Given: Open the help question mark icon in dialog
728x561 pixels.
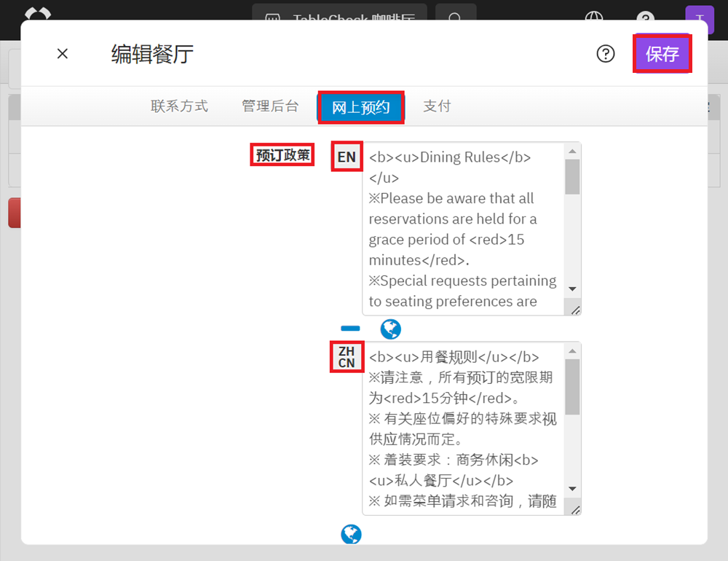Looking at the screenshot, I should click(x=606, y=54).
